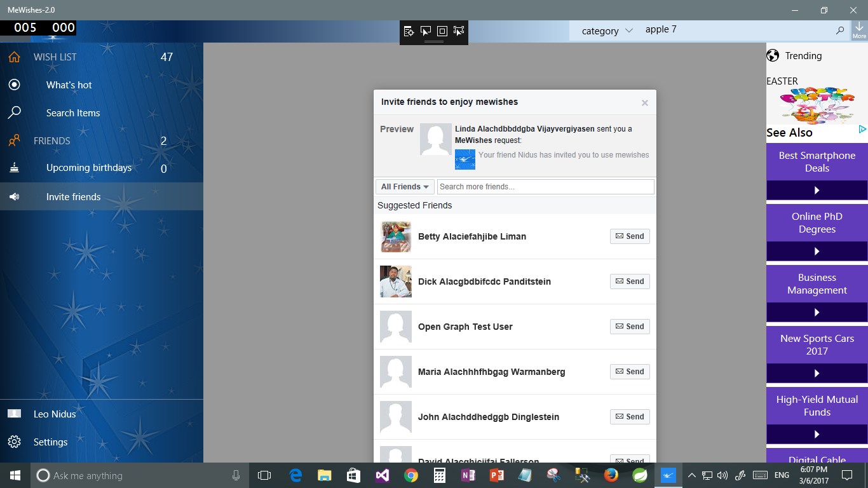Click the Online PhD Degrees ad link
This screenshot has width=868, height=488.
tap(817, 222)
